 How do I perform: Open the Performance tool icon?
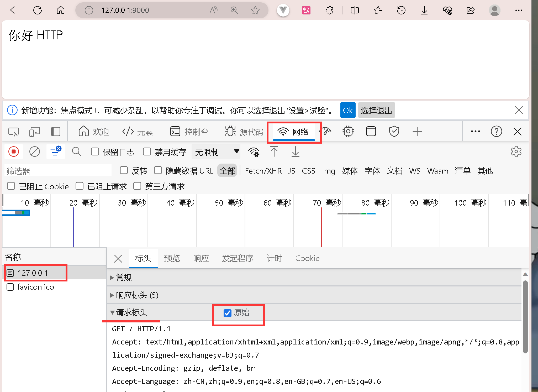click(x=326, y=132)
